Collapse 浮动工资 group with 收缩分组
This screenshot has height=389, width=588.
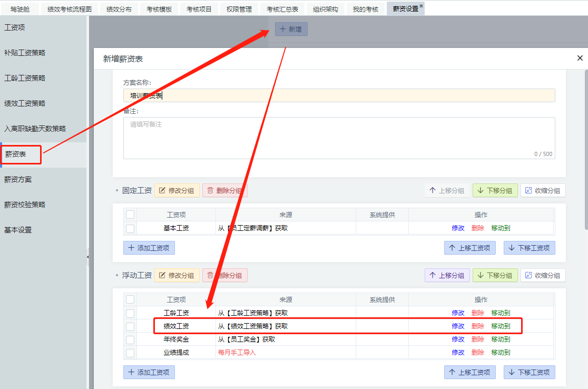543,275
